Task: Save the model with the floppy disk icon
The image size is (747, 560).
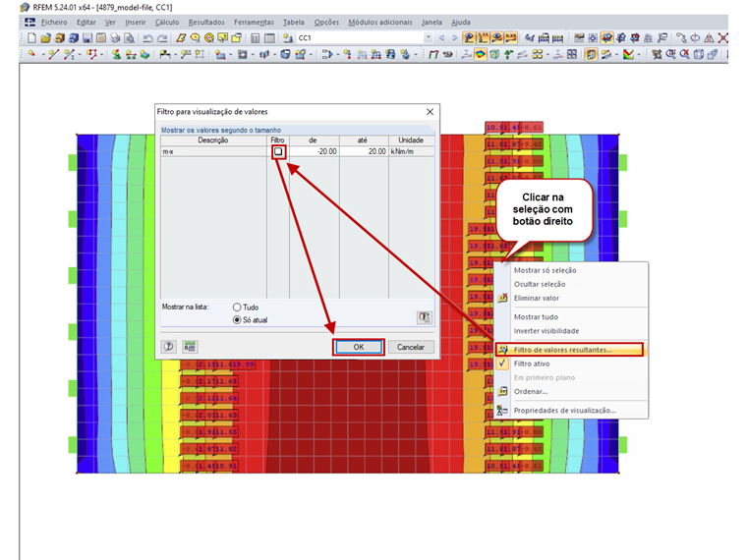Action: [x=87, y=38]
